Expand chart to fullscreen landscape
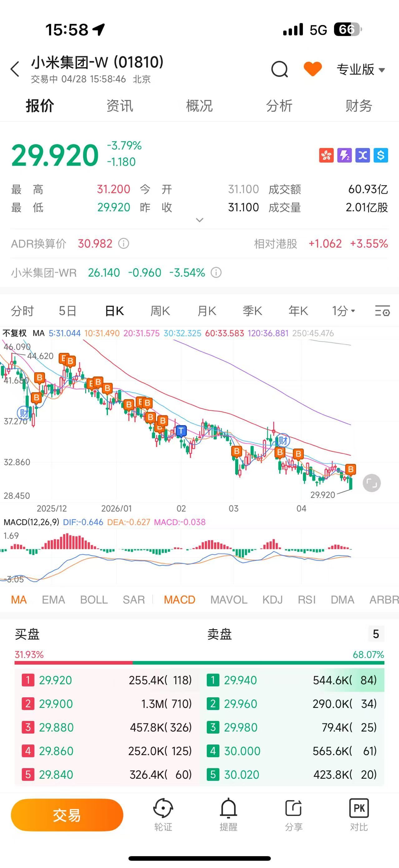The width and height of the screenshot is (399, 868). click(x=371, y=483)
